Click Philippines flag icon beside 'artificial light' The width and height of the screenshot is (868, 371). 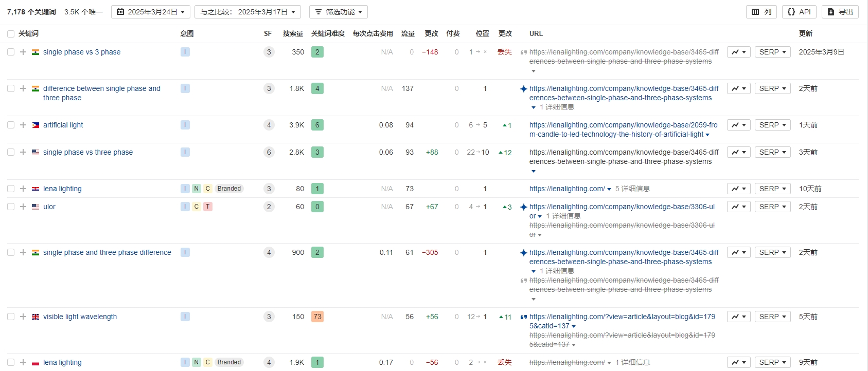pos(36,125)
